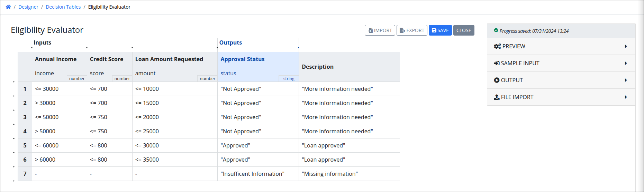The height and width of the screenshot is (192, 644).
Task: Edit the income variable name field
Action: click(x=59, y=73)
